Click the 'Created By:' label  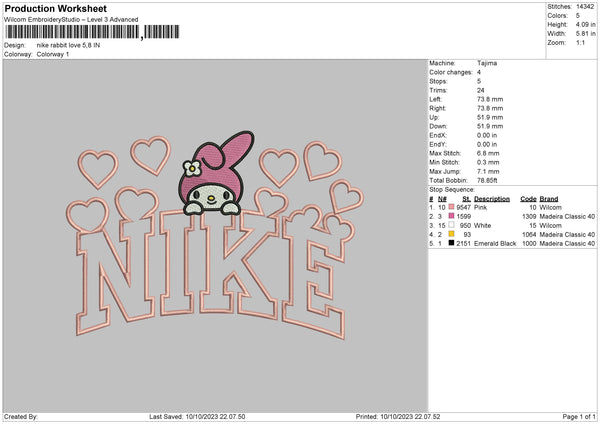21,416
